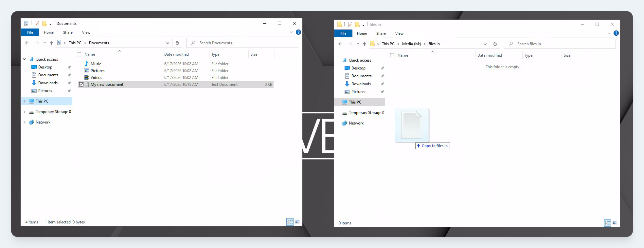
Task: Toggle select-all checkbox in Documents window
Action: click(79, 54)
